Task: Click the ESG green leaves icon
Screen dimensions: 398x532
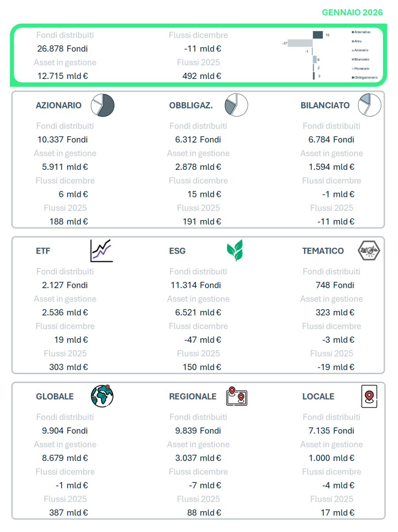Action: click(x=235, y=251)
